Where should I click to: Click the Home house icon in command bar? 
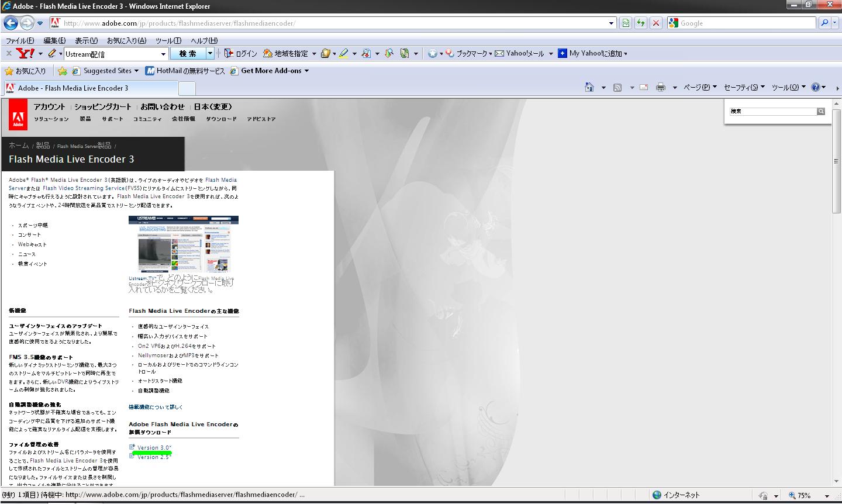tap(589, 87)
